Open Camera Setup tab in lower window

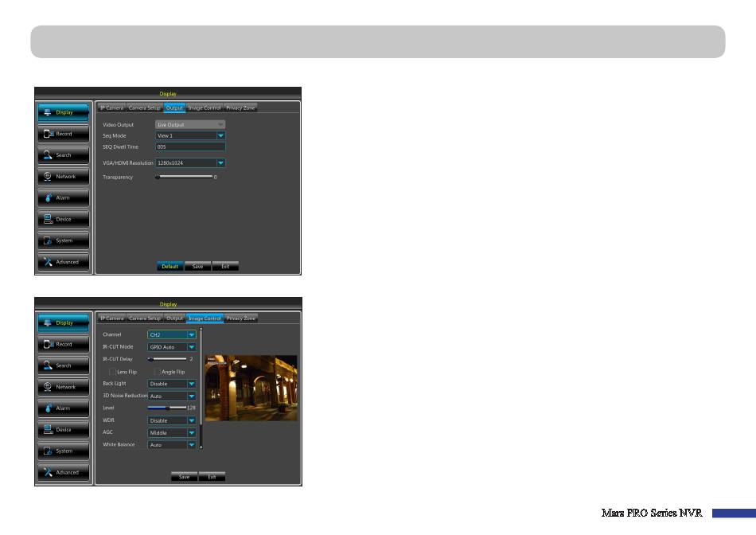tap(145, 318)
